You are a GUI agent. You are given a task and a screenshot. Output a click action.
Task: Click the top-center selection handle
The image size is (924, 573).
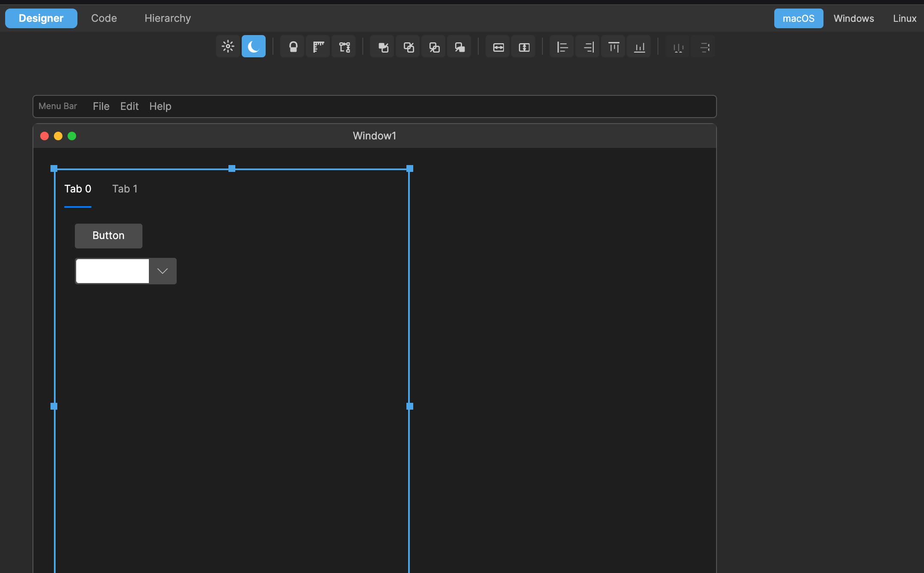coord(232,168)
